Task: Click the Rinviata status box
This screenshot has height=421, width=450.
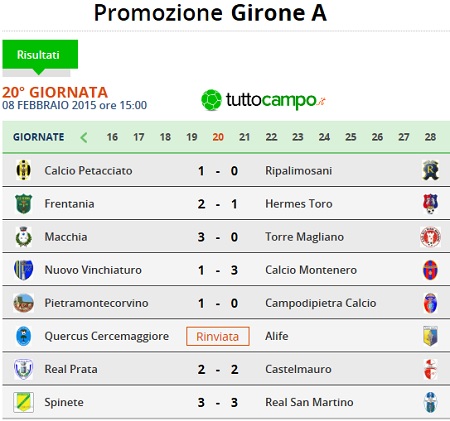Action: coord(218,336)
